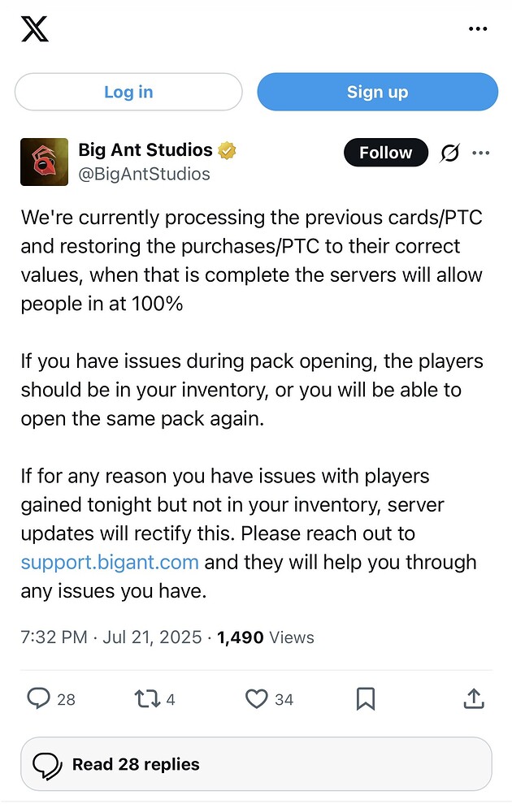Click the X logo icon

[34, 29]
